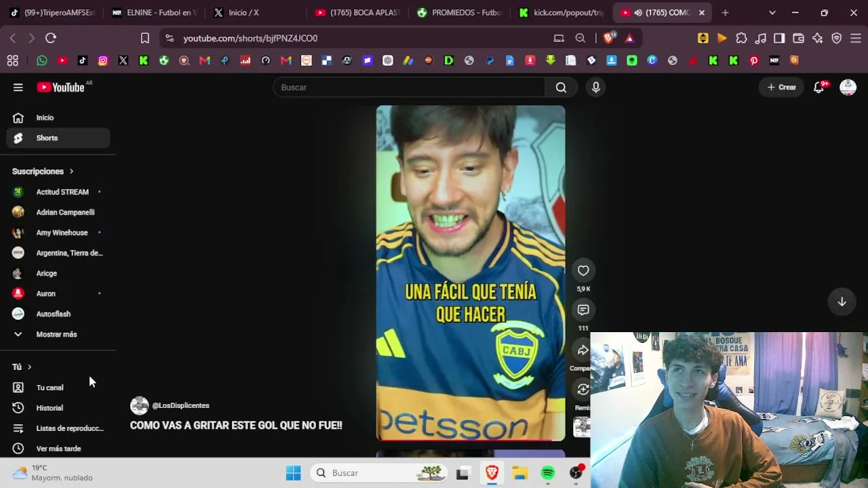868x488 pixels.
Task: Open the Amy Winehouse subscription
Action: [59, 232]
